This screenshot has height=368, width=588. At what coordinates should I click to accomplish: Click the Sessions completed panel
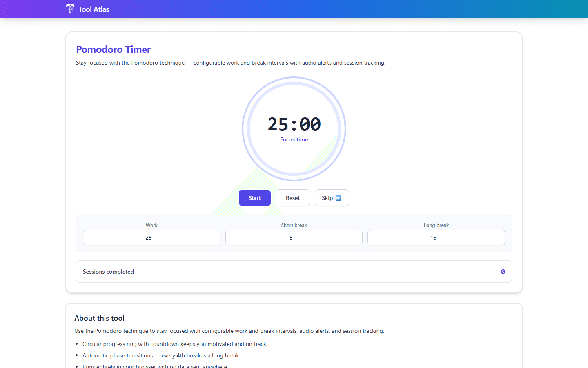click(x=294, y=272)
